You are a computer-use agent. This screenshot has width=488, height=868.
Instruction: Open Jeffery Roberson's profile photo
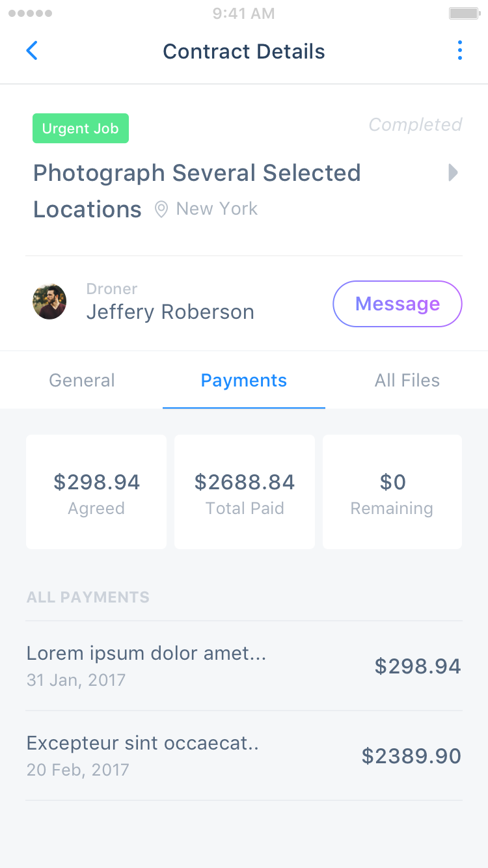pyautogui.click(x=49, y=301)
